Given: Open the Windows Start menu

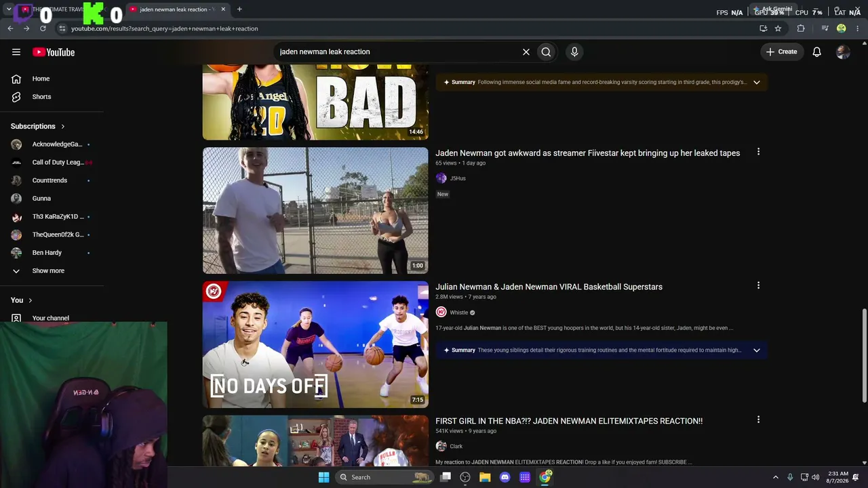Looking at the screenshot, I should pyautogui.click(x=324, y=477).
